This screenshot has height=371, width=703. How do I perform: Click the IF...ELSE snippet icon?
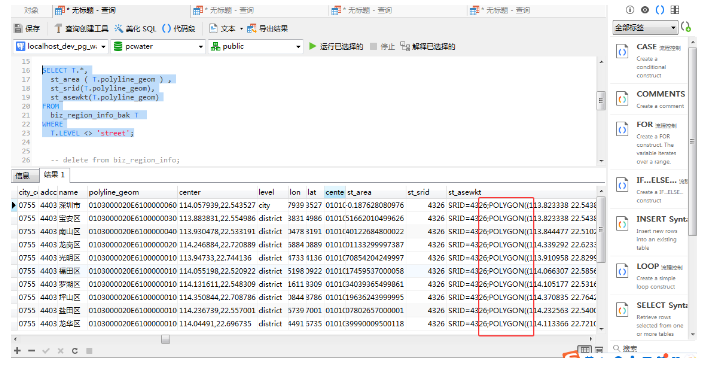point(622,185)
